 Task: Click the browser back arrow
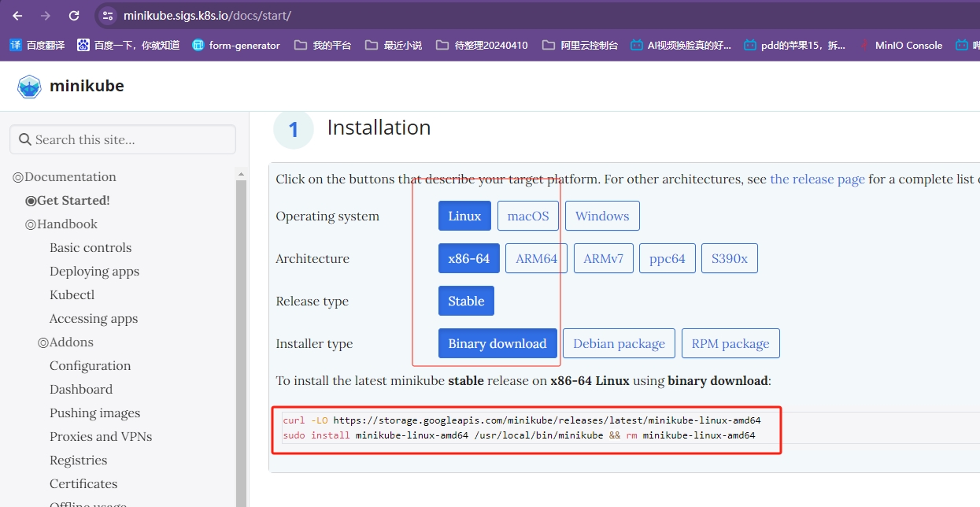click(17, 16)
